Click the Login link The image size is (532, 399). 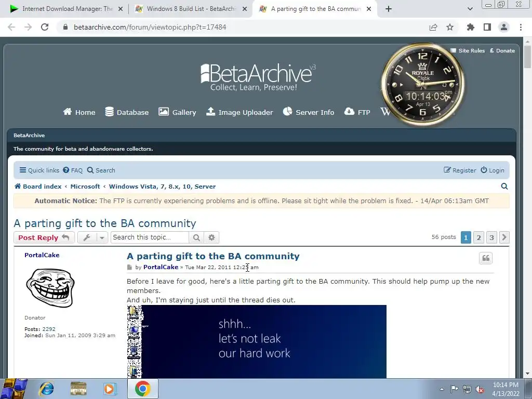pyautogui.click(x=493, y=170)
